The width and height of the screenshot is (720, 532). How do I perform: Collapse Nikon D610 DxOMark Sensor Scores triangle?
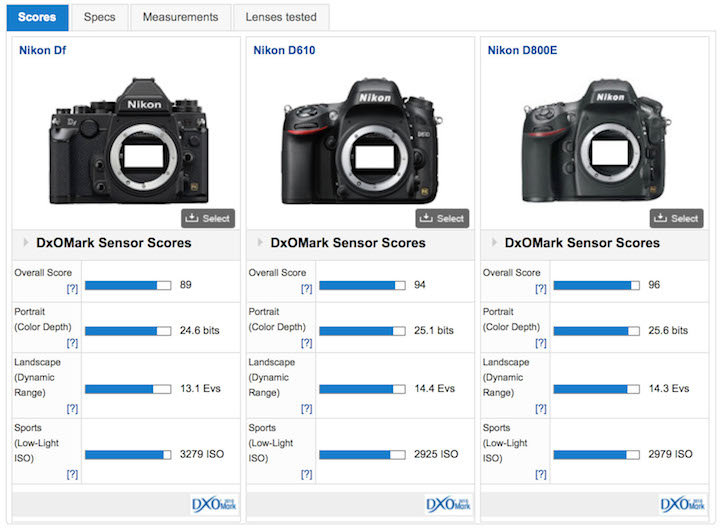(x=260, y=242)
